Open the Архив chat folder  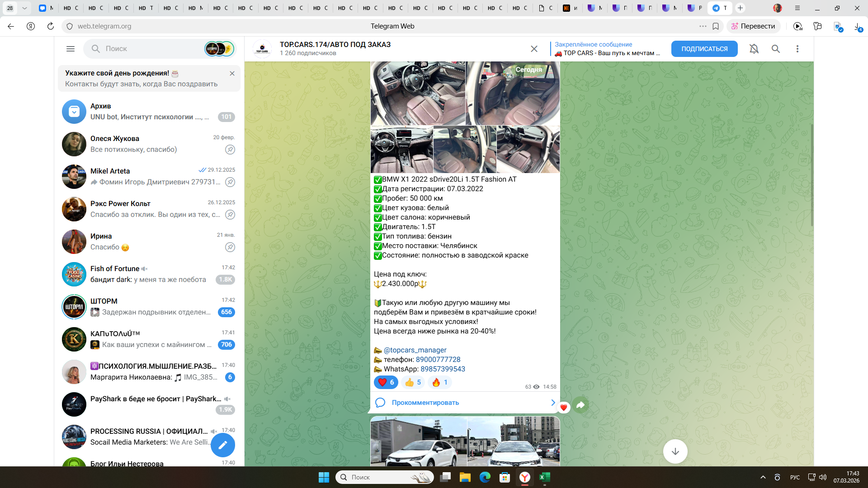(x=149, y=112)
